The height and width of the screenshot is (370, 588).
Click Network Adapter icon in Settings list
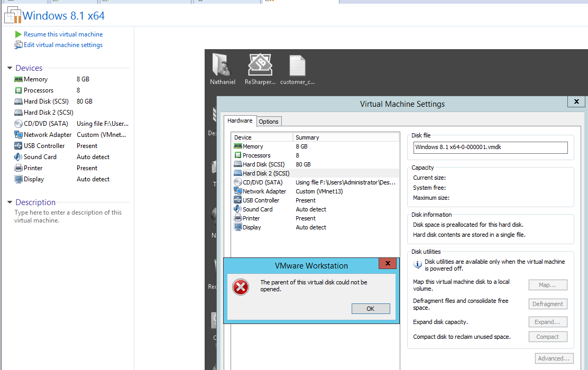(x=238, y=191)
